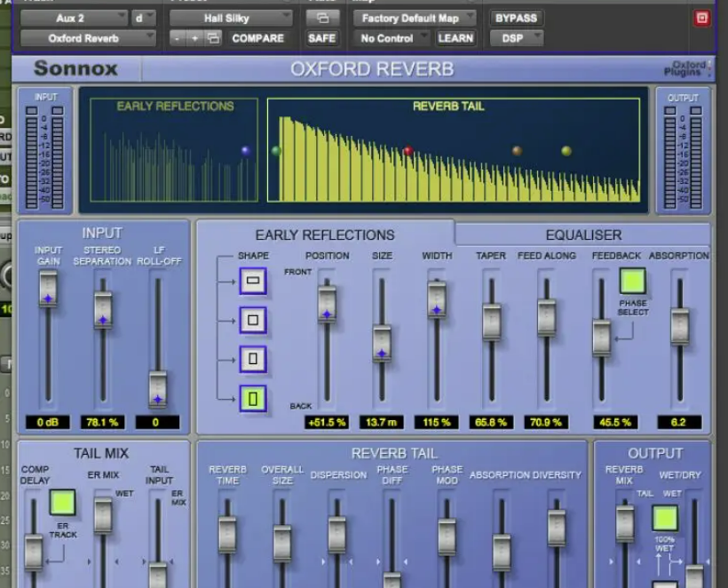Click the Sonnox logo
The height and width of the screenshot is (588, 728).
(x=75, y=68)
